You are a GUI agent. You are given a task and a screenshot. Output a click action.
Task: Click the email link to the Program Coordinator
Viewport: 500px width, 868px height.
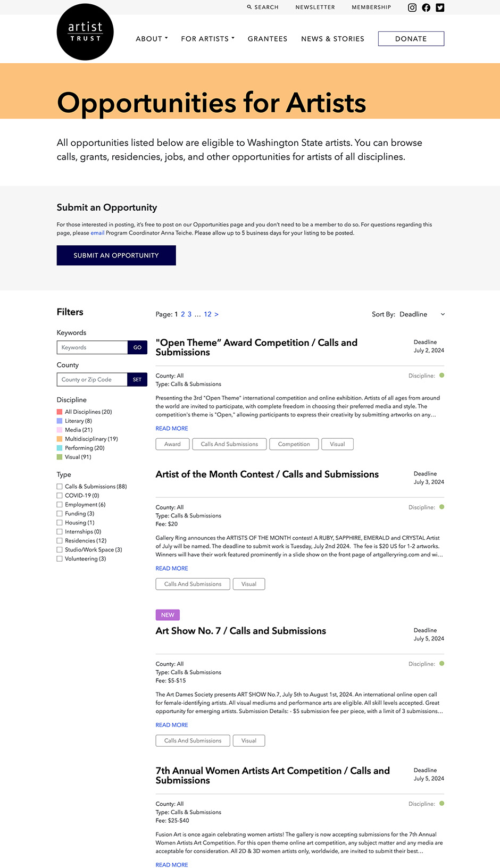click(x=97, y=233)
